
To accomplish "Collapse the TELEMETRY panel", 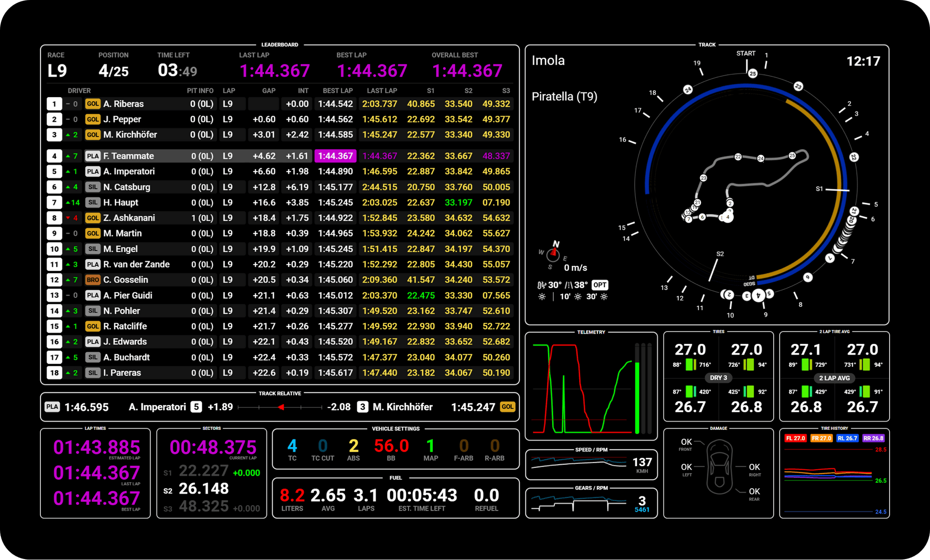I will point(591,332).
